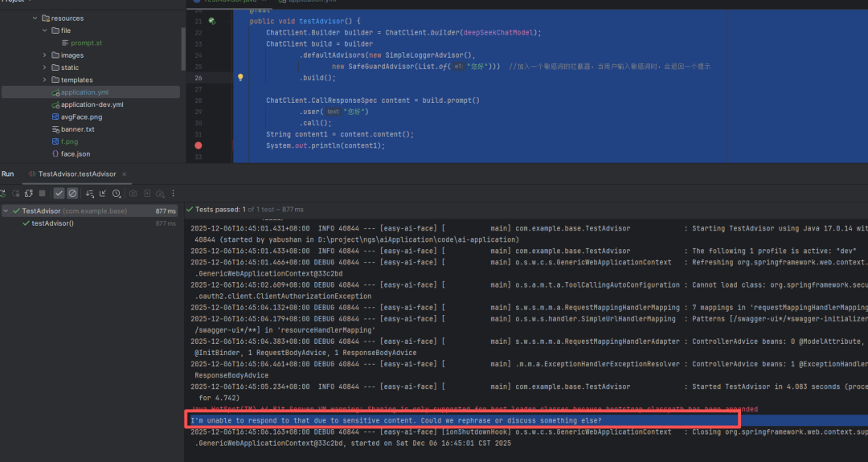Click the Rerun tests icon
Image resolution: width=868 pixels, height=462 pixels.
3,194
